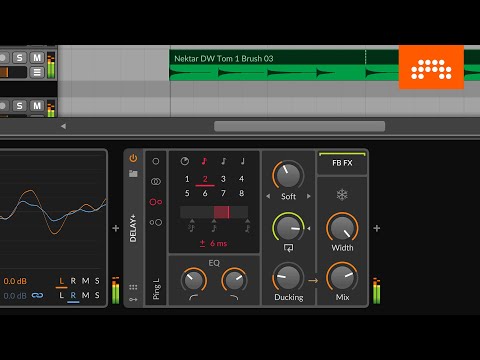Select S channel in top row

coord(97,281)
